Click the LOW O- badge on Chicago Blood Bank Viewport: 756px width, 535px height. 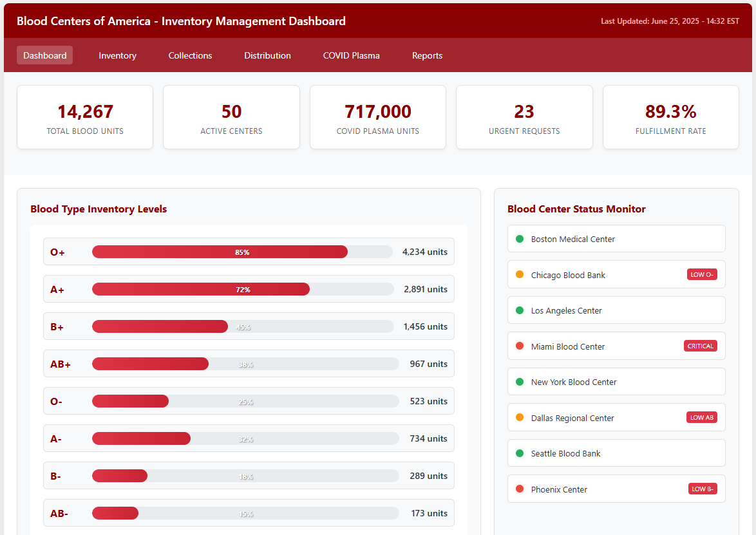point(701,275)
